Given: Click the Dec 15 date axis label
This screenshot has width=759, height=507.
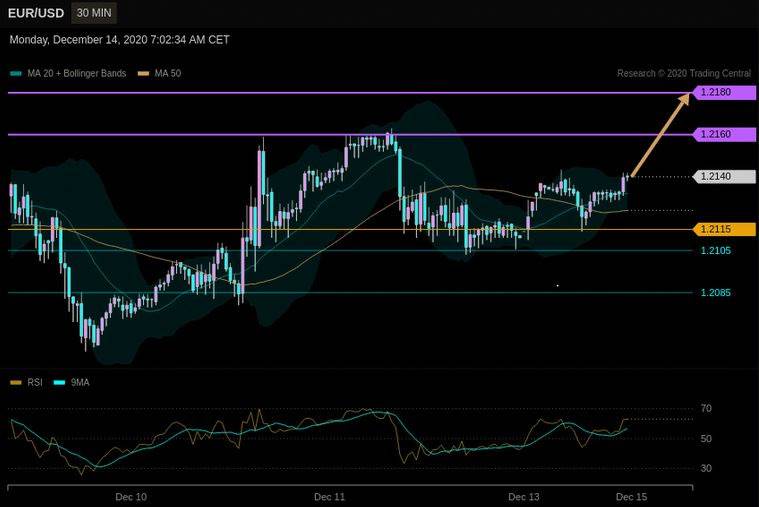Looking at the screenshot, I should (631, 497).
